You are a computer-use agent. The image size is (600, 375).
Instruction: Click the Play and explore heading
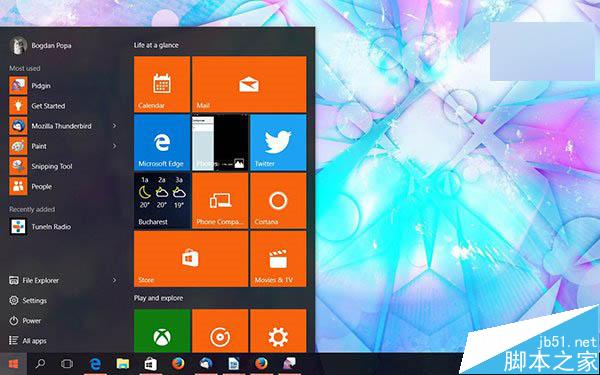pos(158,298)
